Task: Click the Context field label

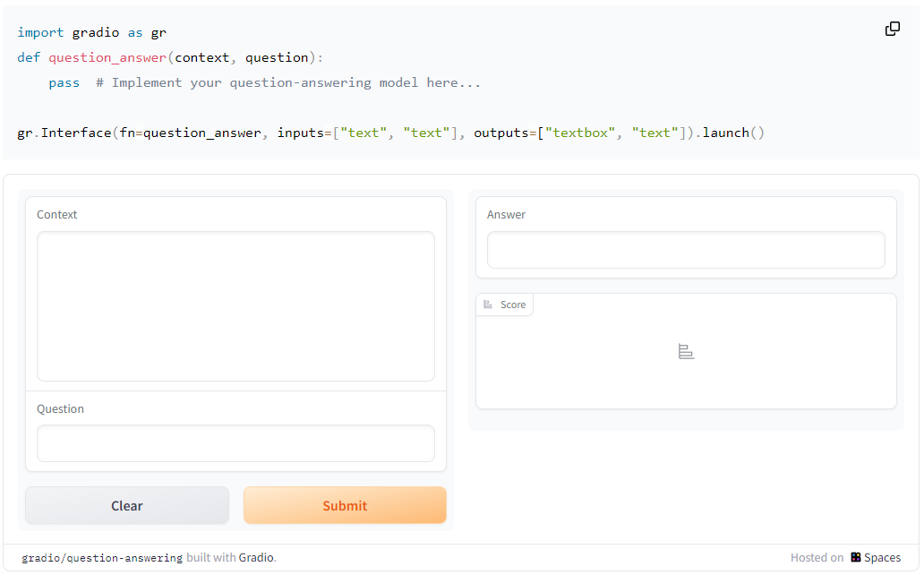Action: click(x=57, y=215)
